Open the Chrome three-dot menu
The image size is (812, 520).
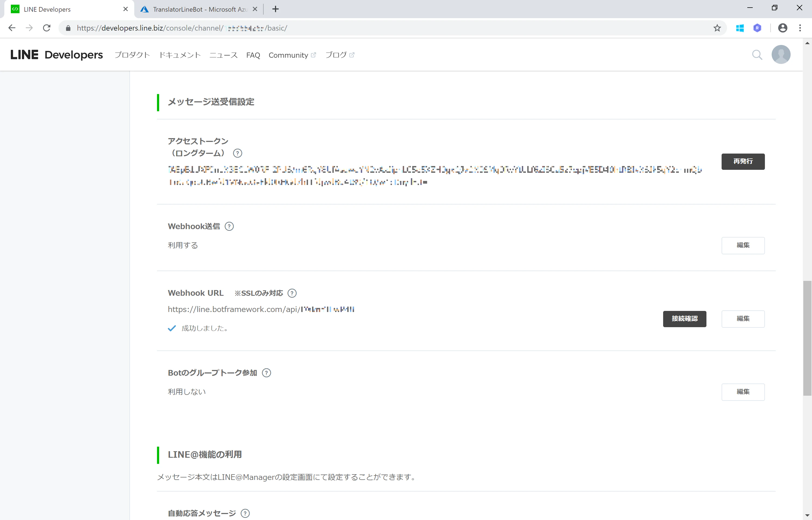click(x=800, y=28)
